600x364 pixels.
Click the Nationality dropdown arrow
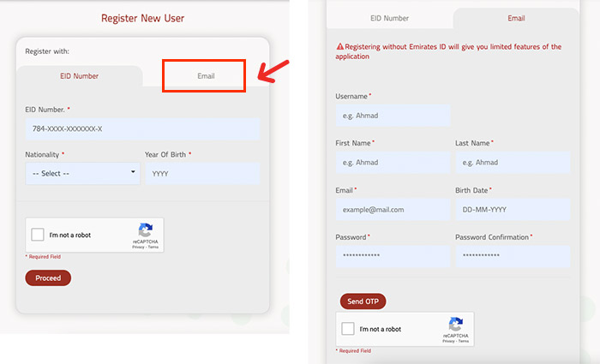pos(133,171)
